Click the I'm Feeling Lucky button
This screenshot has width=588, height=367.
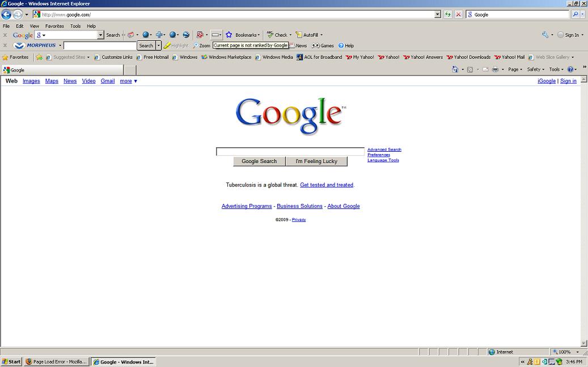[x=316, y=161]
